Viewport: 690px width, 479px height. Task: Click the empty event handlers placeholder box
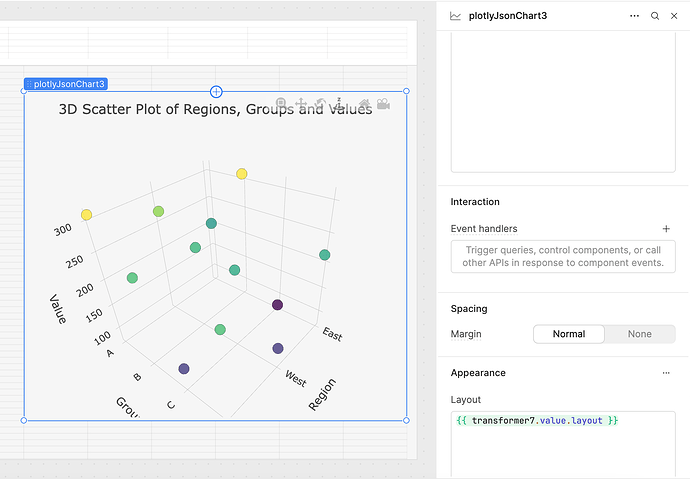[x=563, y=256]
